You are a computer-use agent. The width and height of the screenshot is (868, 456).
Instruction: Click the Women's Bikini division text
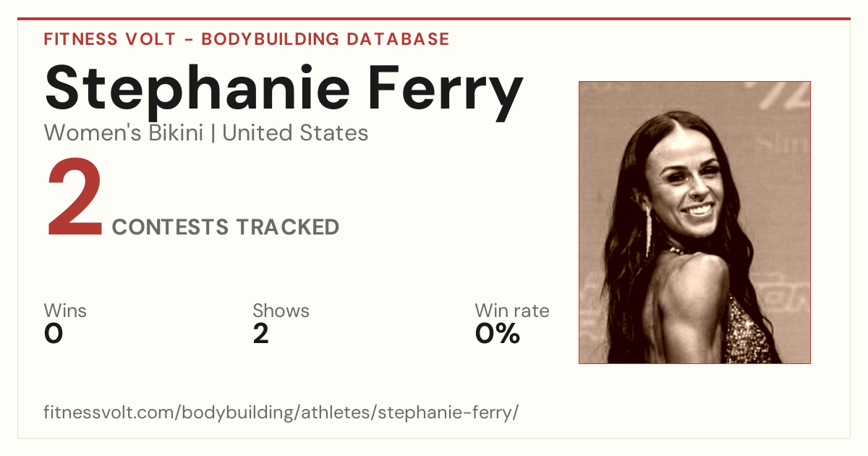(x=124, y=133)
